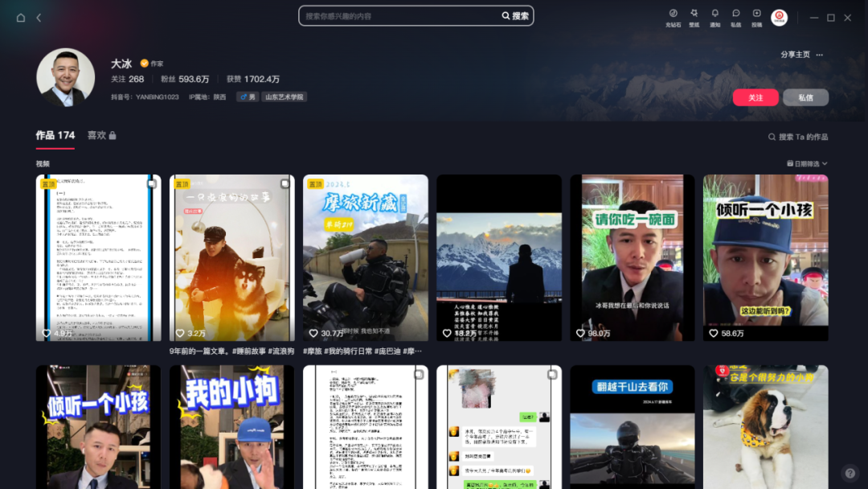Open the 请你吃一碗面 video thumbnail
This screenshot has width=868, height=489.
coord(632,257)
